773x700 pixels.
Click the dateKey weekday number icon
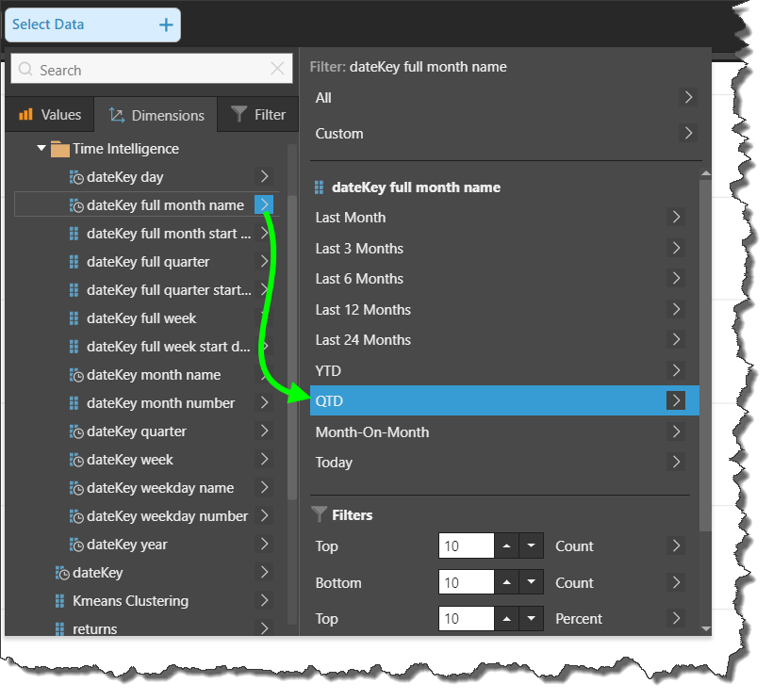tap(76, 516)
